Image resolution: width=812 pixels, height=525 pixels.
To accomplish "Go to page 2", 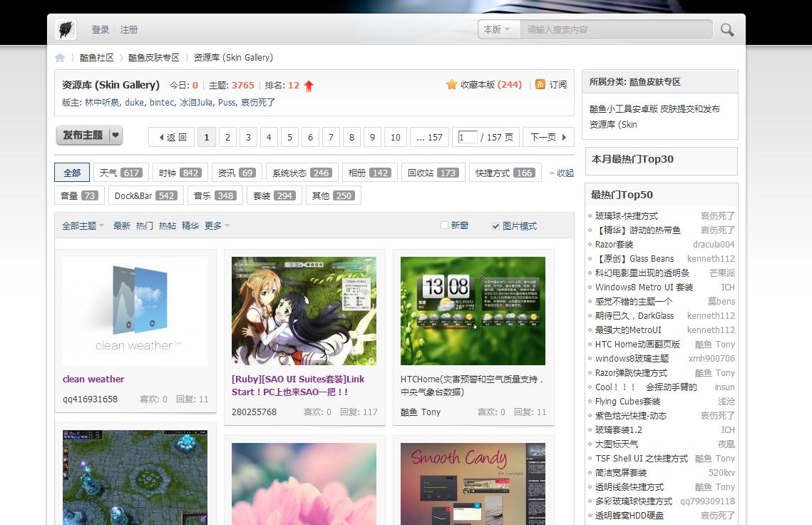I will click(227, 138).
